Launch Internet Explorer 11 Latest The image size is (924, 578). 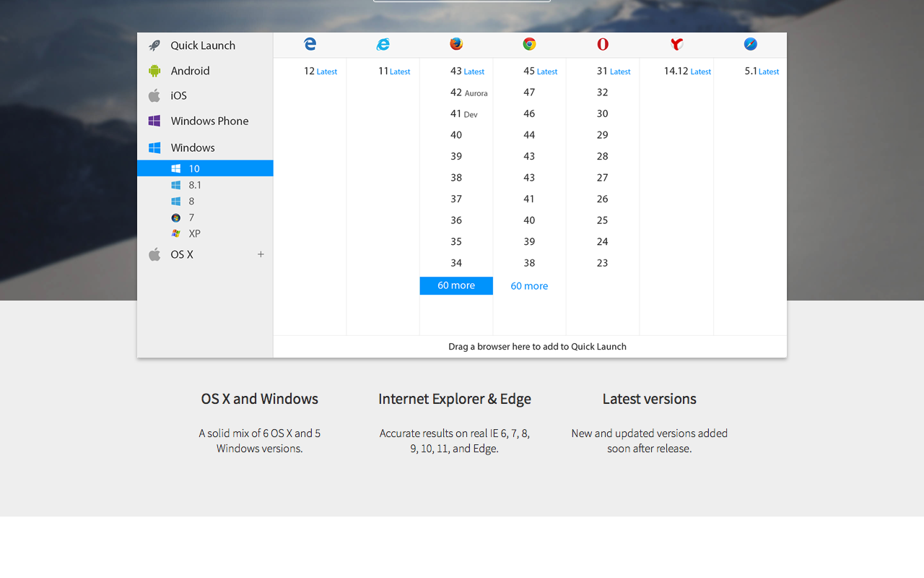(x=394, y=71)
